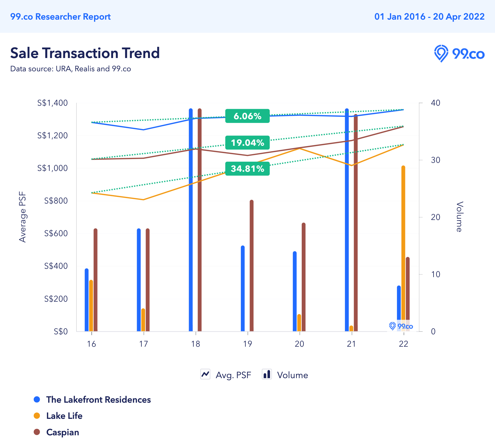Viewport: 495px width, 448px height.
Task: Click the S$200 axis label
Action: coord(56,299)
